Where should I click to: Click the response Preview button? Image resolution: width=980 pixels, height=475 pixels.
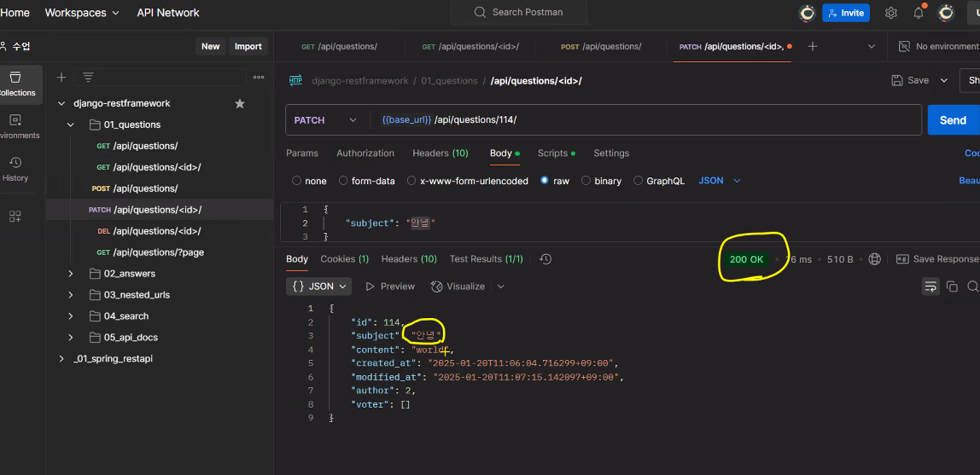(x=390, y=287)
